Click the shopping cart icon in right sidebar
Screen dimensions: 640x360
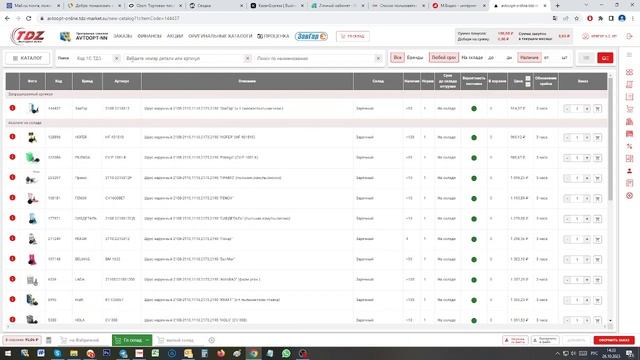click(x=629, y=109)
